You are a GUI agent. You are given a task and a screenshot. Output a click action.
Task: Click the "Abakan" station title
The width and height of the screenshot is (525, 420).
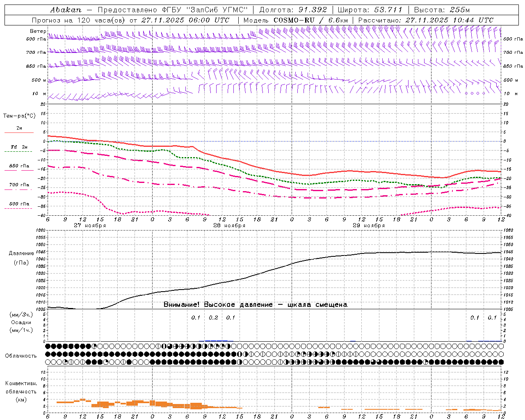pos(66,10)
